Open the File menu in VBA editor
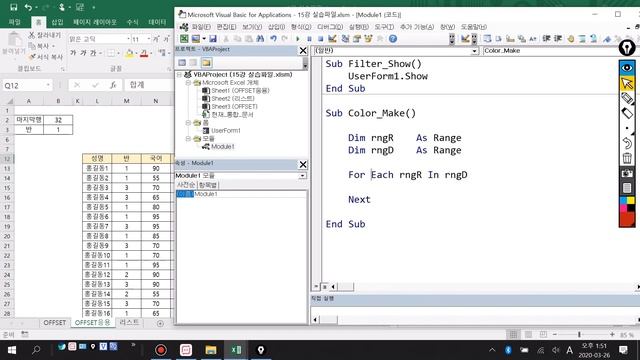The height and width of the screenshot is (360, 640). [x=201, y=27]
